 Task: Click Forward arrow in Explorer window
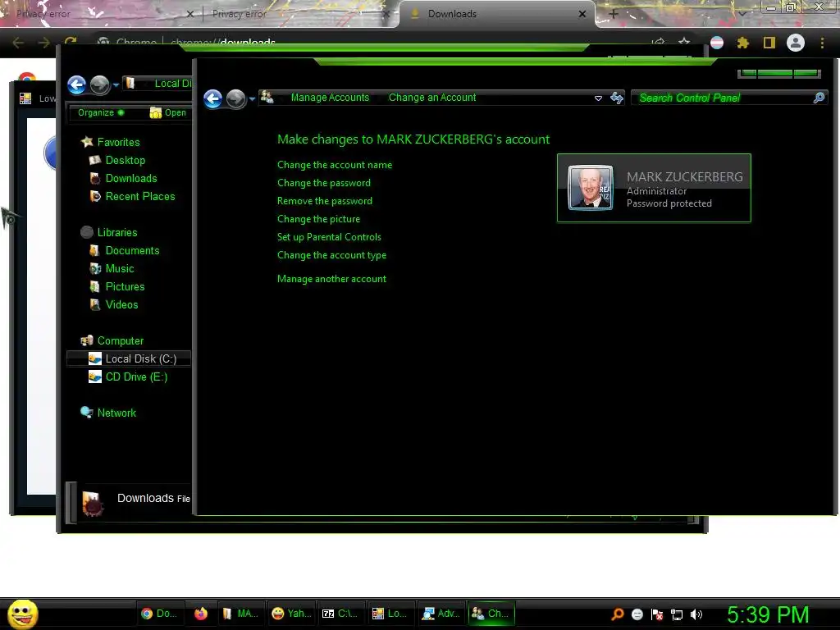[99, 84]
